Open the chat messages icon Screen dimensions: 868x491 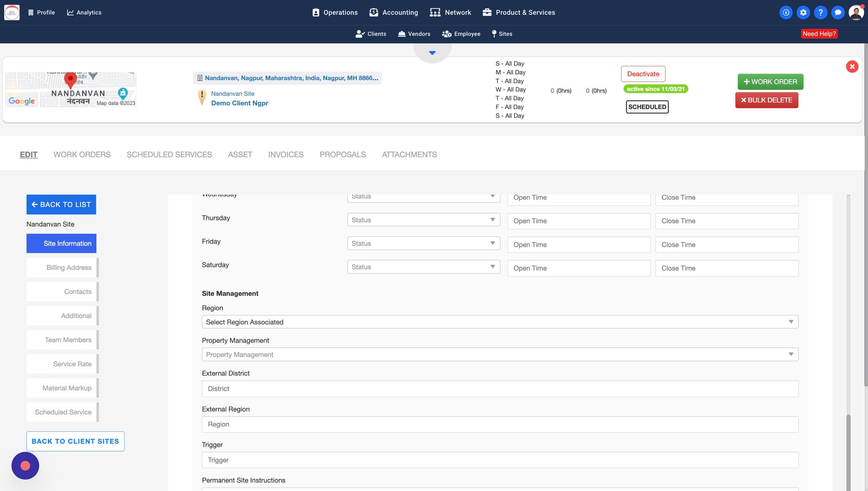(x=838, y=12)
